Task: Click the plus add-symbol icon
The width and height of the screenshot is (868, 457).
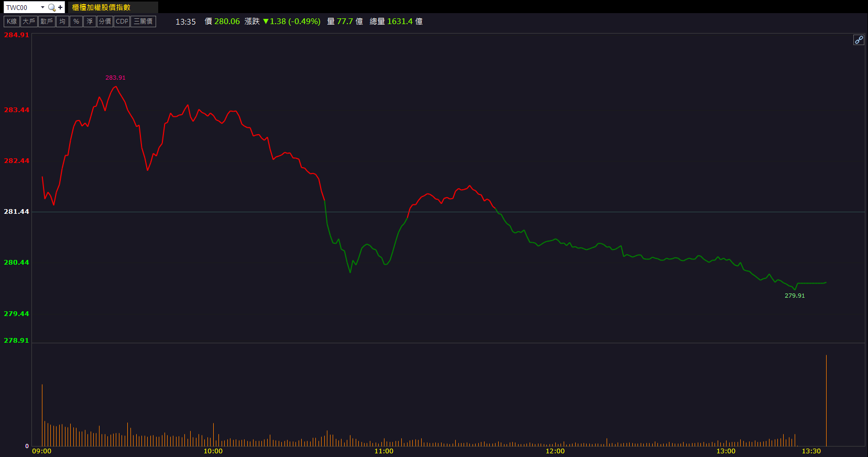Action: point(60,7)
